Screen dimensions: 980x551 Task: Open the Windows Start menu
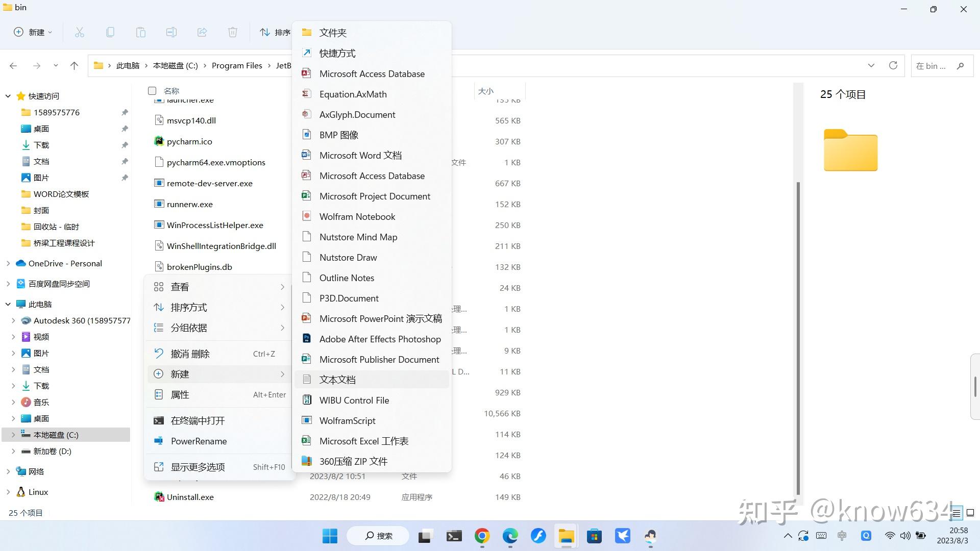point(330,536)
